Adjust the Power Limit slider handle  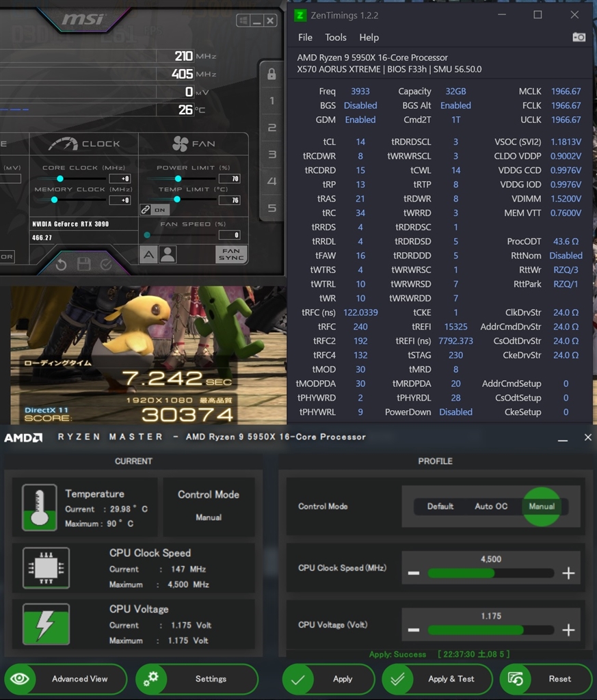point(178,178)
